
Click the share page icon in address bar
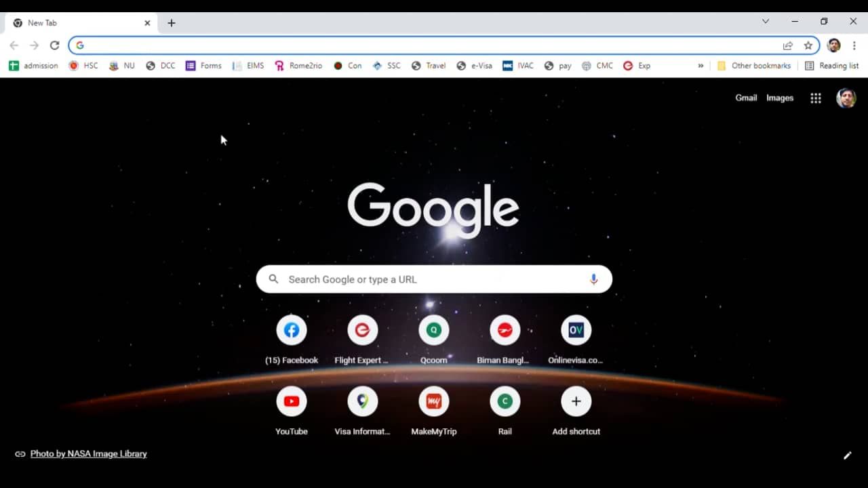click(787, 45)
